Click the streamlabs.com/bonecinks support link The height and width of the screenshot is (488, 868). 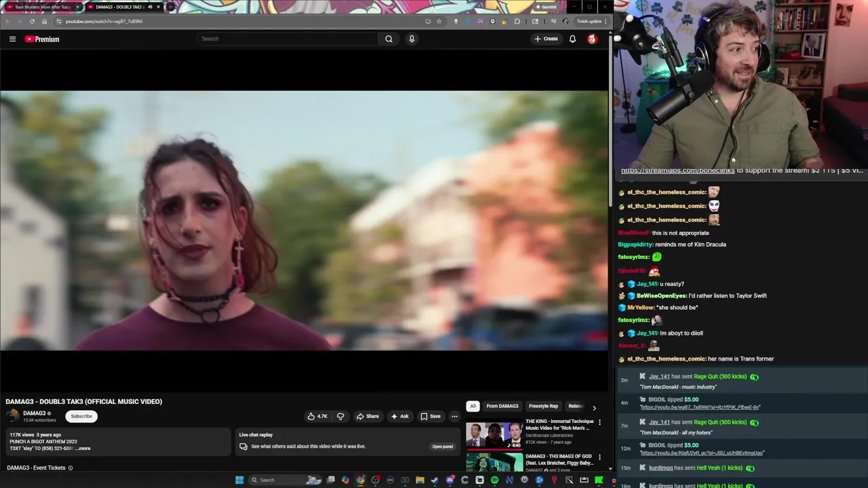pos(678,171)
